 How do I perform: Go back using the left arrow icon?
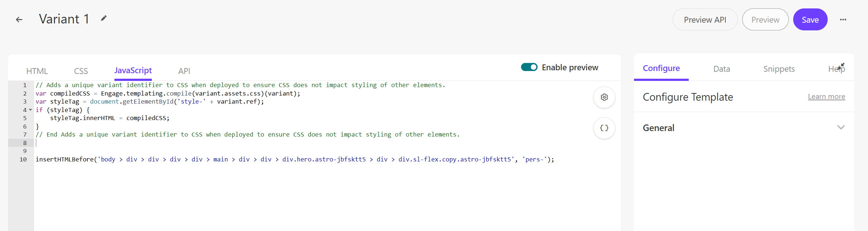click(x=19, y=20)
